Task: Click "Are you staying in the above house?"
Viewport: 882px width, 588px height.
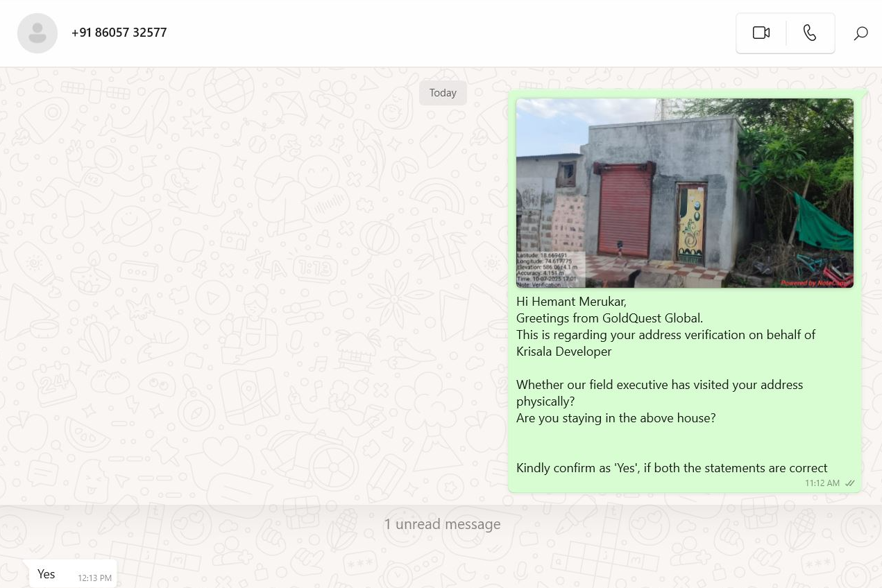Action: [616, 418]
